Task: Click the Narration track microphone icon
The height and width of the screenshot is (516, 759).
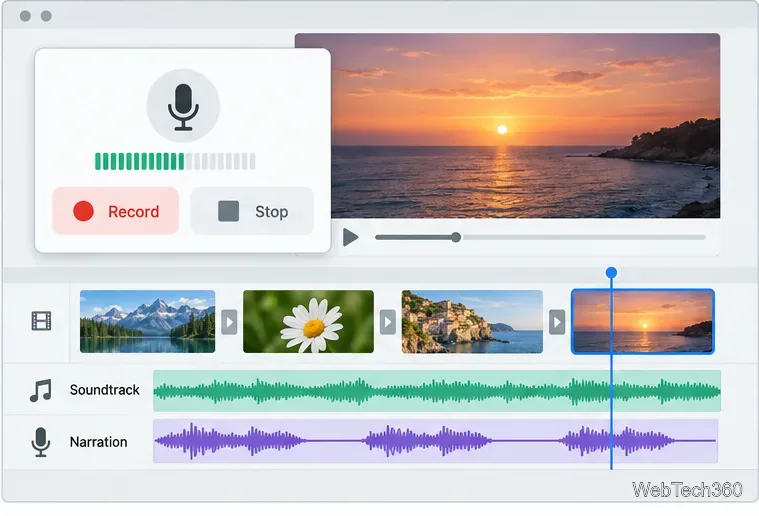Action: point(41,442)
